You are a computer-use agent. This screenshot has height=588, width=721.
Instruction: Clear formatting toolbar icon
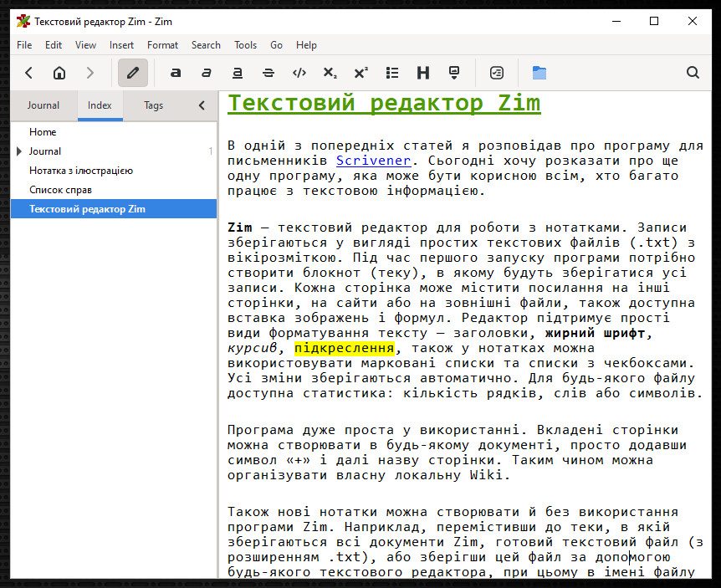(x=454, y=73)
